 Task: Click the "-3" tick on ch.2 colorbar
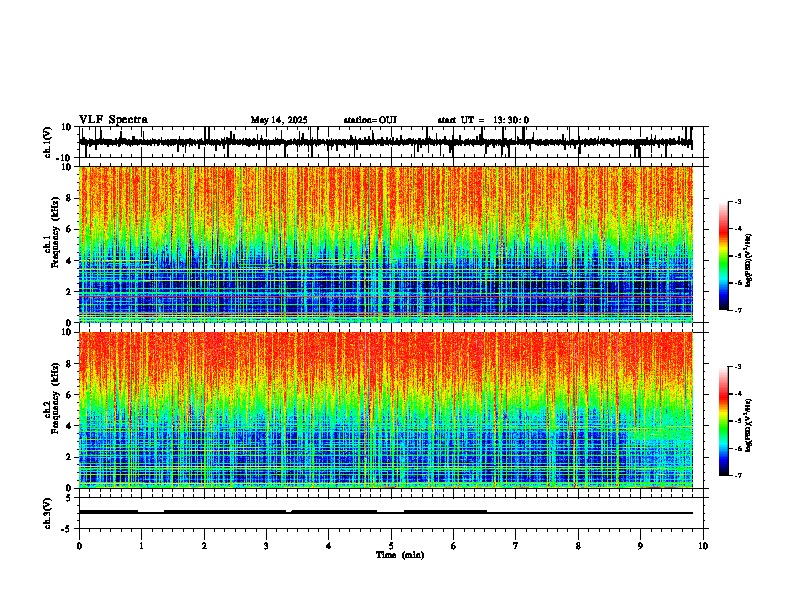click(738, 367)
